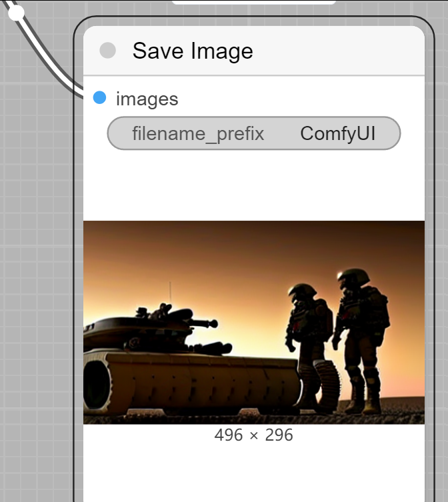The height and width of the screenshot is (502, 448).
Task: Select the white reroute dot on the wire
Action: click(16, 13)
